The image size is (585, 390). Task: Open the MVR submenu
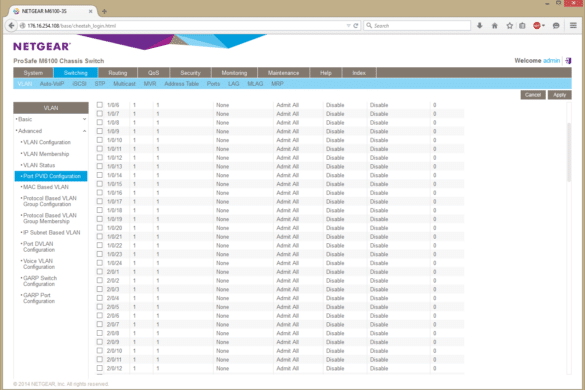(x=150, y=84)
